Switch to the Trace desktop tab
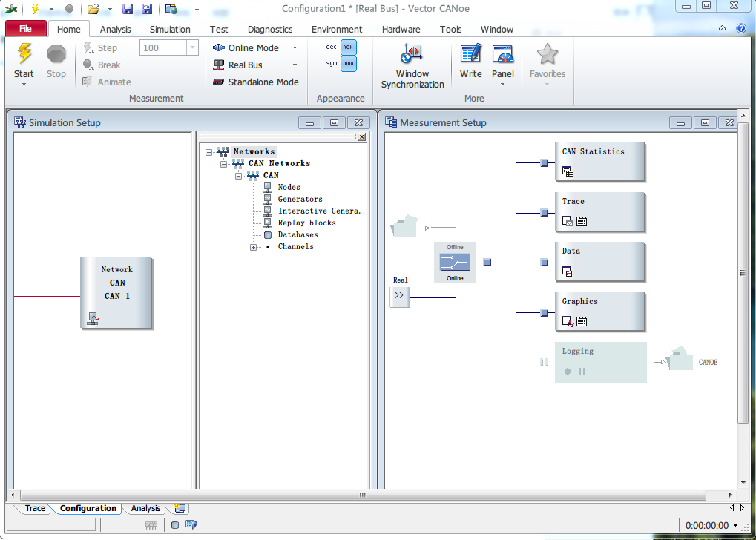 point(35,509)
